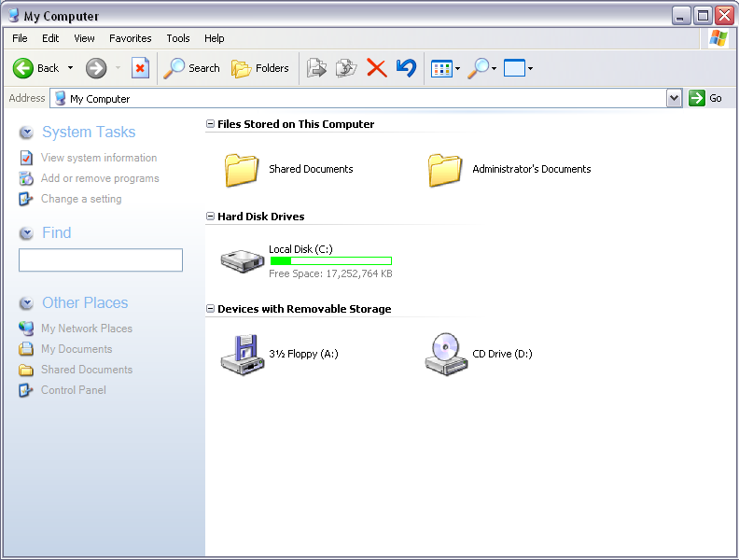This screenshot has width=739, height=560.
Task: Click Add or remove programs link
Action: click(100, 178)
